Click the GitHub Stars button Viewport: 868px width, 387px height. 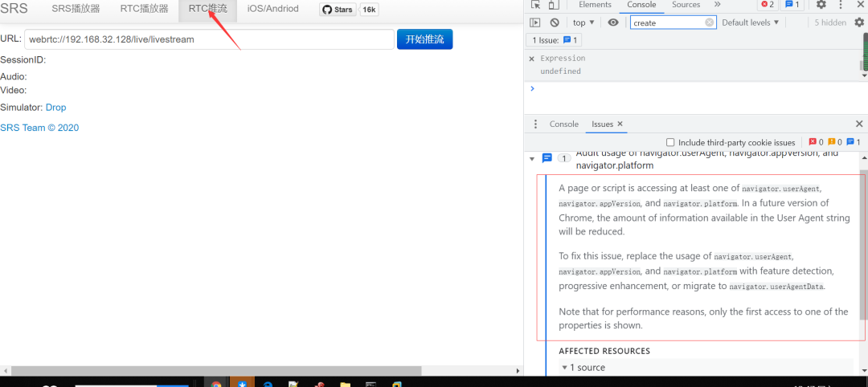(338, 10)
